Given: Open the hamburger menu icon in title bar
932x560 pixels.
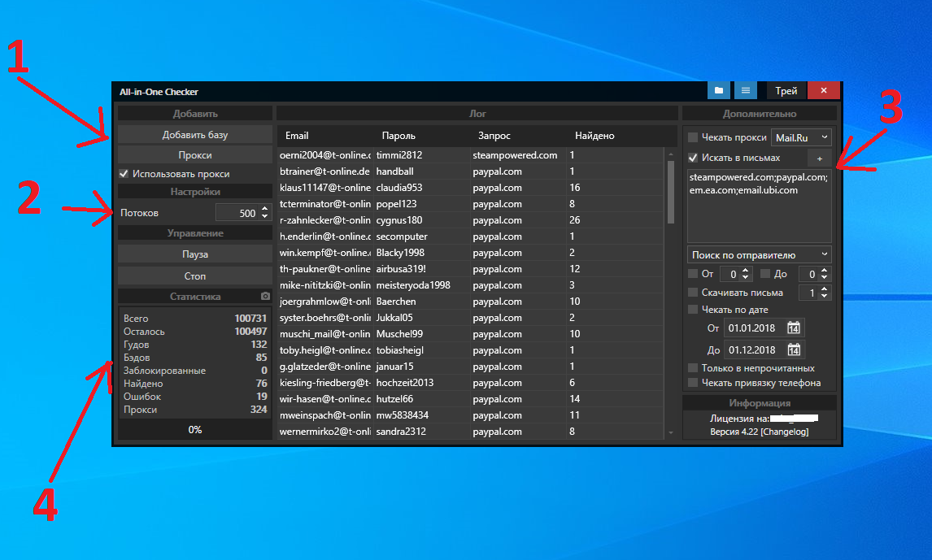Looking at the screenshot, I should pos(746,90).
